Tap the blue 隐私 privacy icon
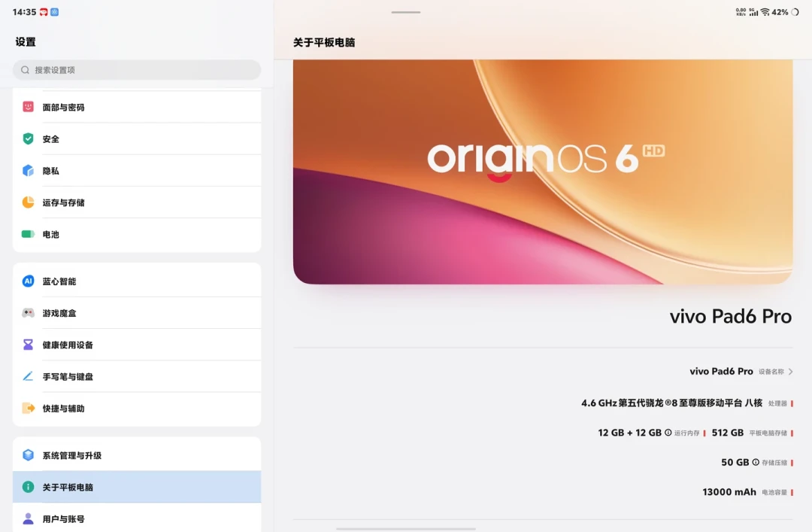Image resolution: width=812 pixels, height=532 pixels. pos(28,171)
